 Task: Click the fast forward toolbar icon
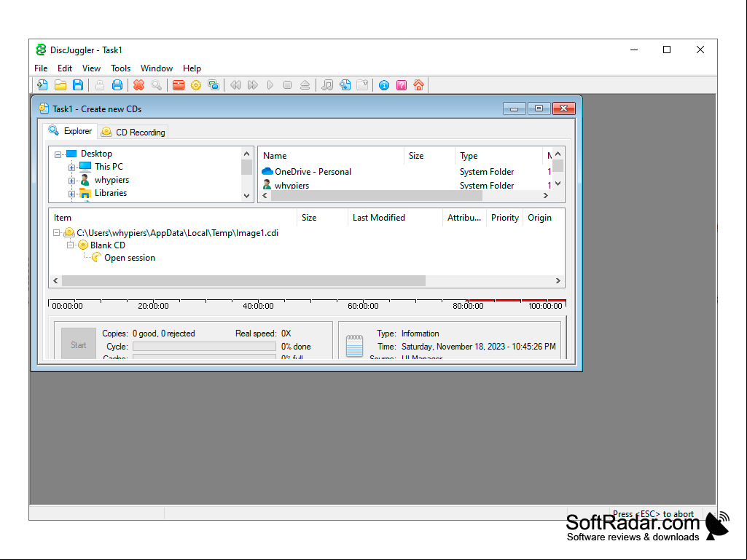pos(252,85)
